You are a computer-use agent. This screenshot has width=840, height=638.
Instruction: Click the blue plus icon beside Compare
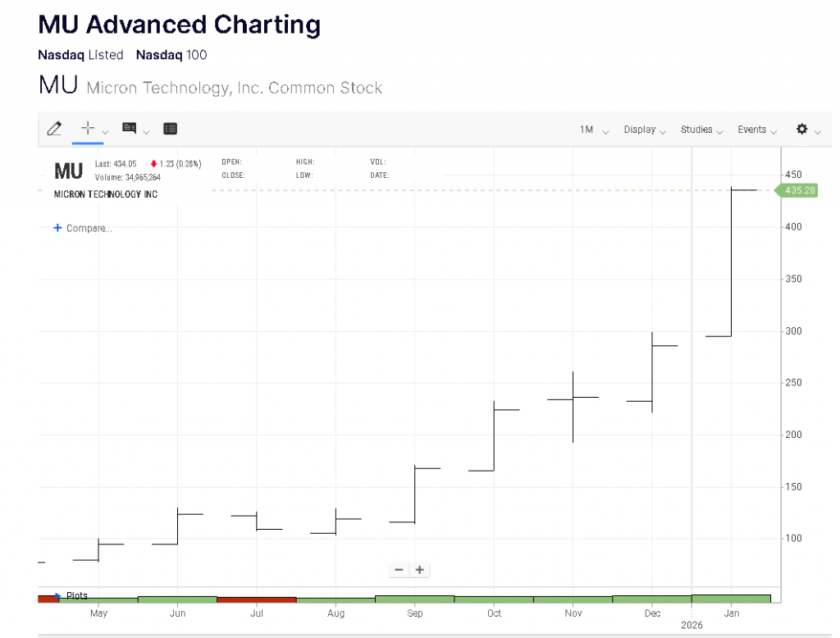[57, 228]
